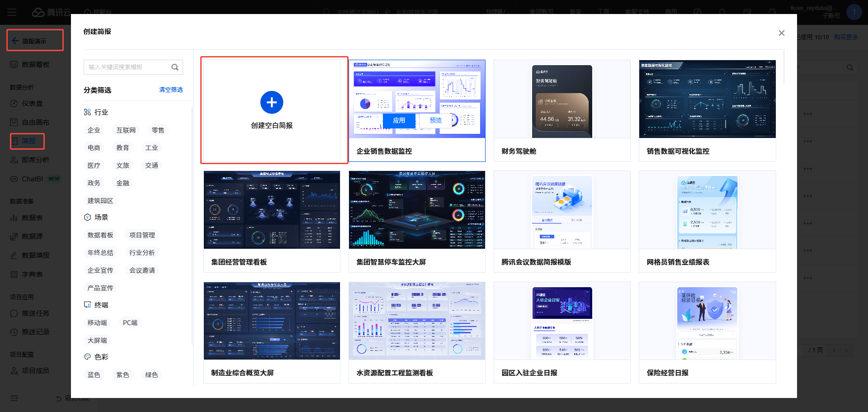Open 自由画布 in the left sidebar
This screenshot has height=412, width=868.
[x=36, y=123]
